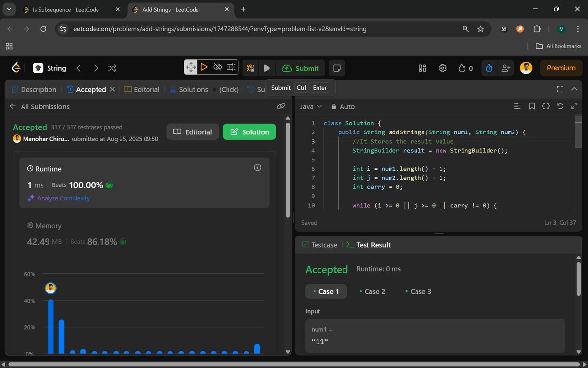This screenshot has width=588, height=368.
Task: Select Case 3
Action: (x=418, y=291)
